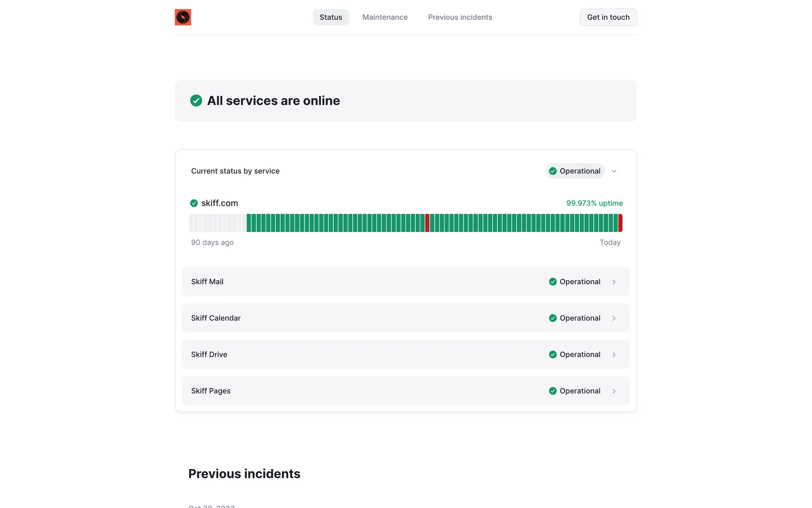Image resolution: width=812 pixels, height=508 pixels.
Task: Click green checkmark beside All services online
Action: [x=196, y=101]
